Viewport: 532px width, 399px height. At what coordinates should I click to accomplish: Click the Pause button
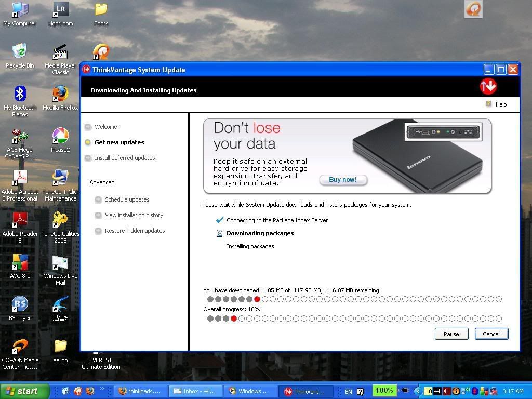point(451,334)
